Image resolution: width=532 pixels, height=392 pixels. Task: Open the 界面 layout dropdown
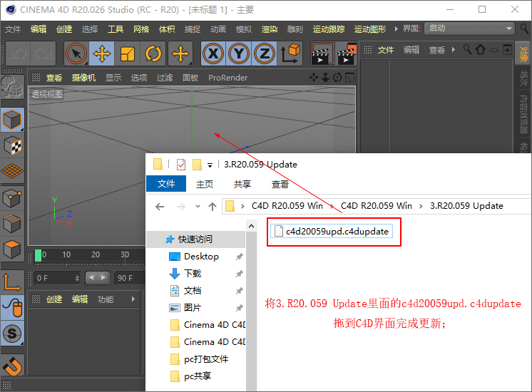click(x=469, y=29)
